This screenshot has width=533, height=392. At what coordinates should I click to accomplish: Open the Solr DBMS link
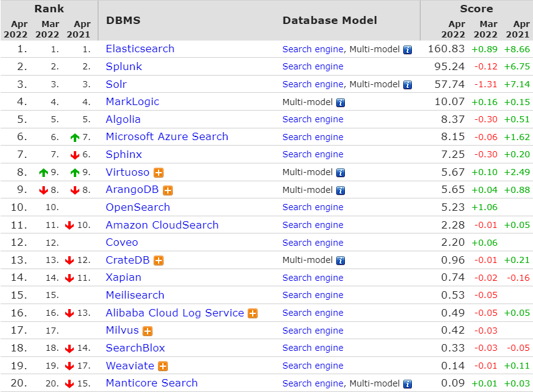[116, 84]
